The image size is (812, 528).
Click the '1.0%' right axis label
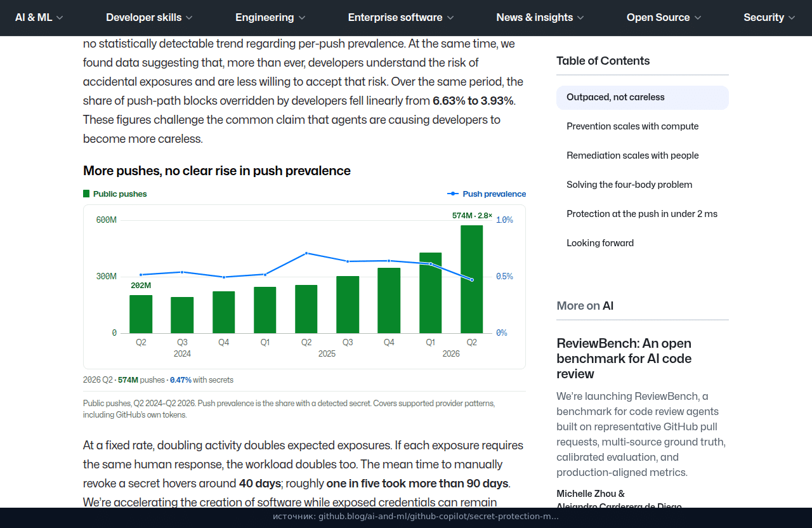[504, 220]
